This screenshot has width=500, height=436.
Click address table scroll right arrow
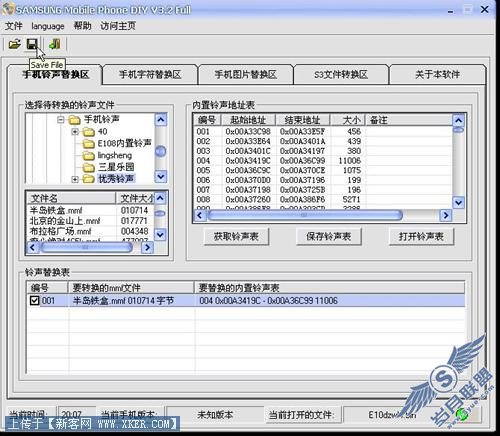point(446,215)
